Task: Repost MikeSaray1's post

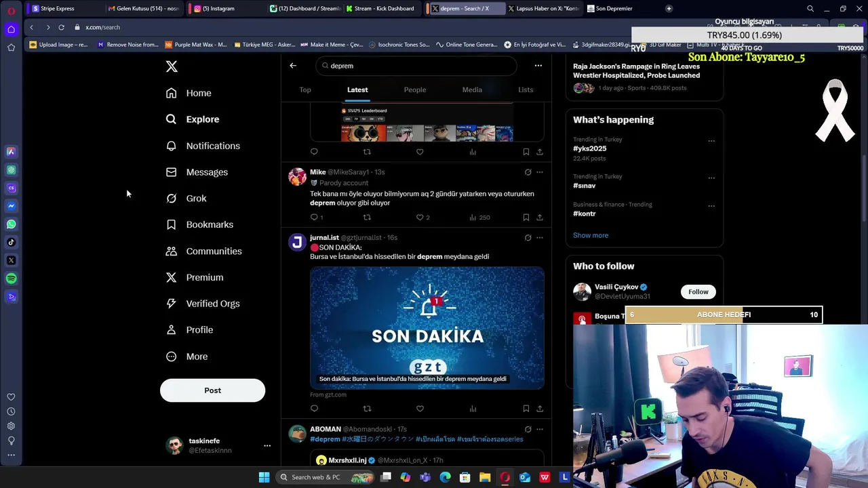Action: (367, 218)
